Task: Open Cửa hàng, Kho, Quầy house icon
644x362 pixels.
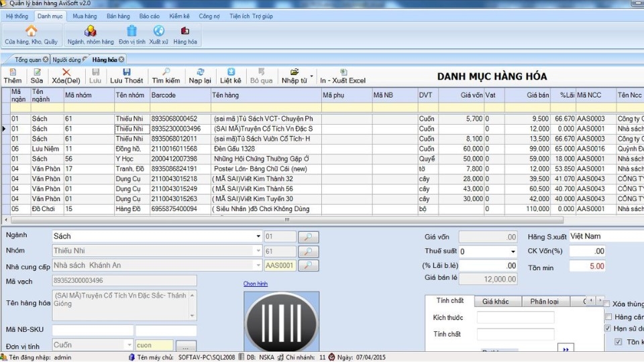Action: coord(31,31)
